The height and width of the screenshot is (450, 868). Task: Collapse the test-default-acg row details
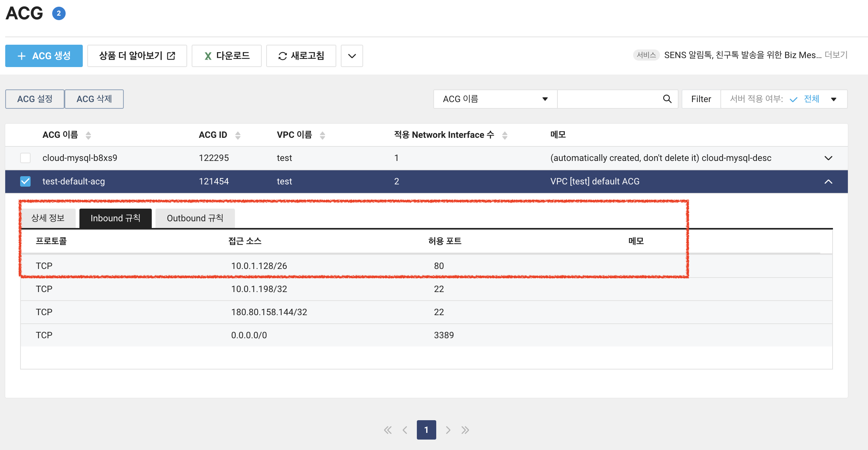point(828,181)
